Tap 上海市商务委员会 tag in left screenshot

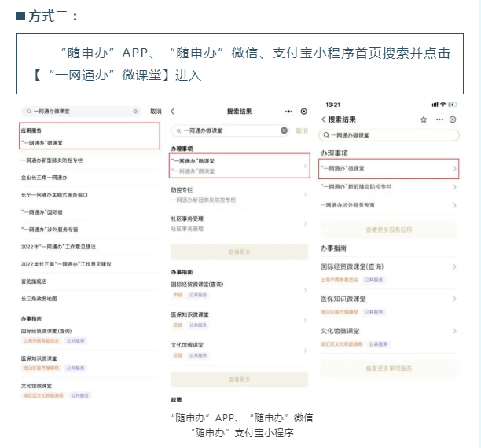41,340
